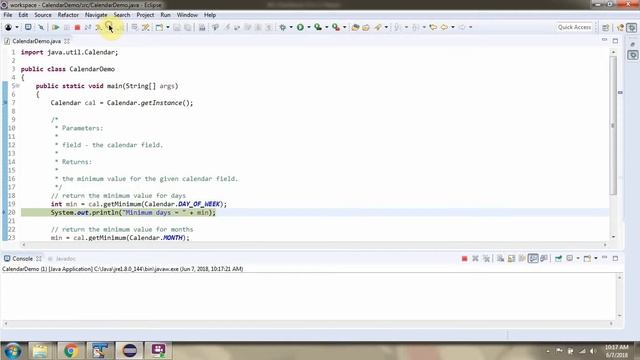Open the Window menu
Viewport: 640px width, 360px height.
187,15
